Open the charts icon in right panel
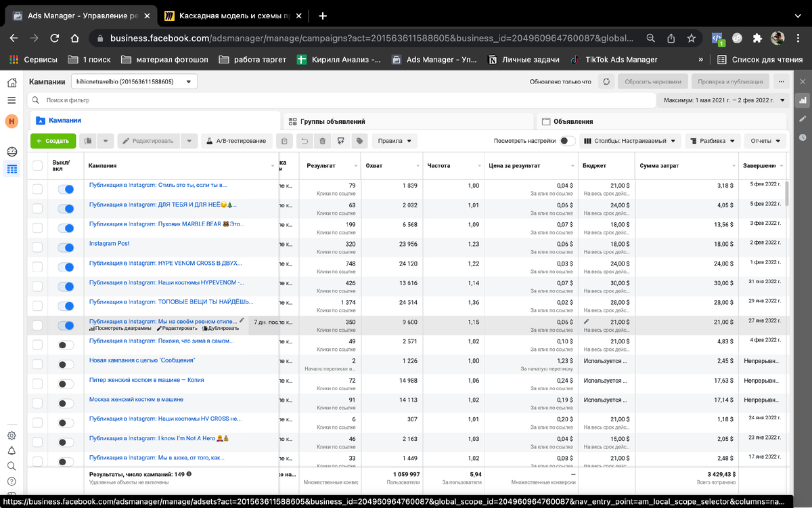812x508 pixels. [803, 100]
